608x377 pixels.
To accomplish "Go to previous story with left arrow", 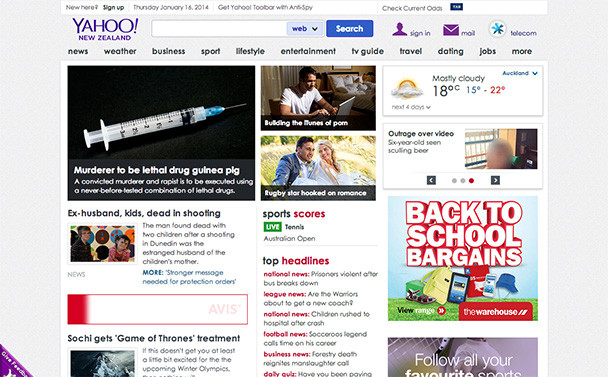I will click(x=431, y=180).
